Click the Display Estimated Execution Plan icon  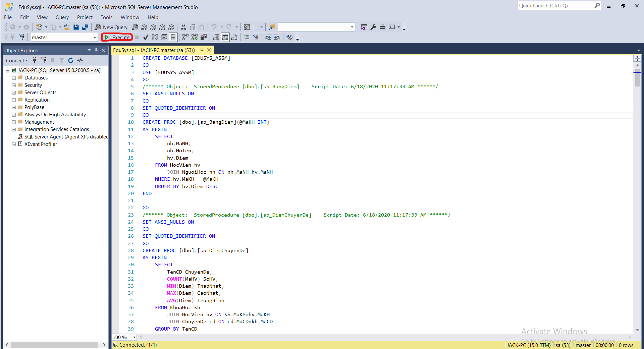tap(155, 37)
